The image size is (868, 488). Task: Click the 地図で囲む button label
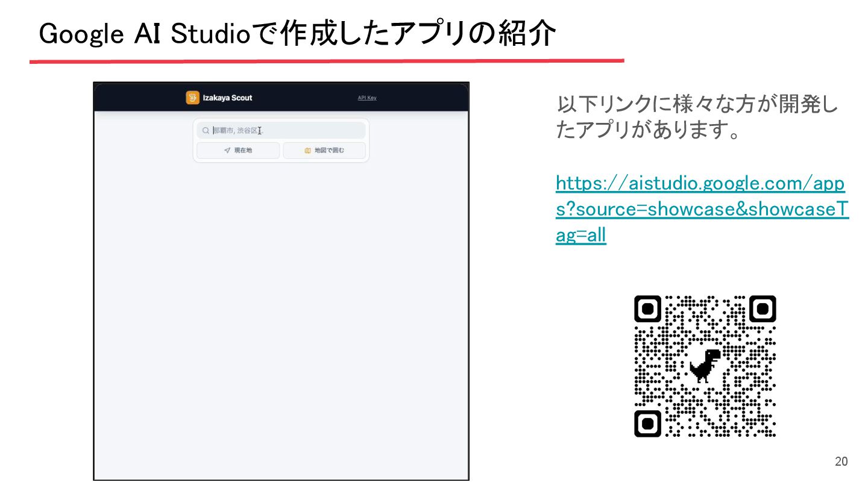329,151
